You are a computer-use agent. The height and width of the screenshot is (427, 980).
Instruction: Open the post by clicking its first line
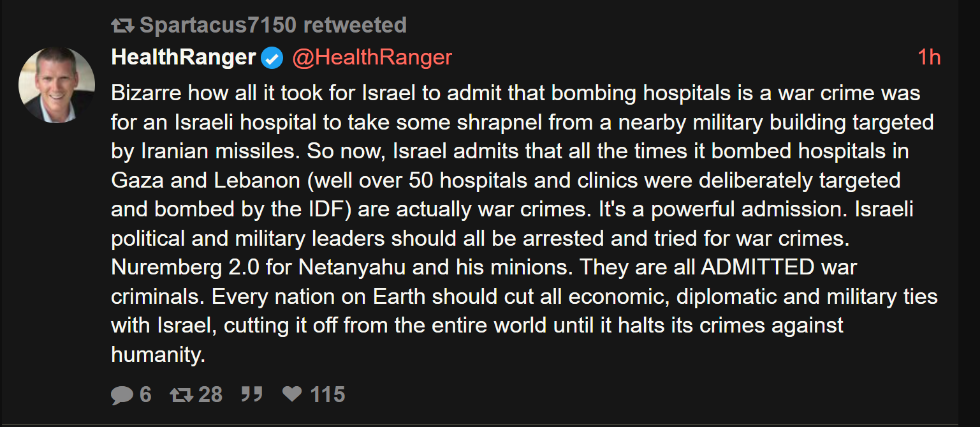point(516,93)
